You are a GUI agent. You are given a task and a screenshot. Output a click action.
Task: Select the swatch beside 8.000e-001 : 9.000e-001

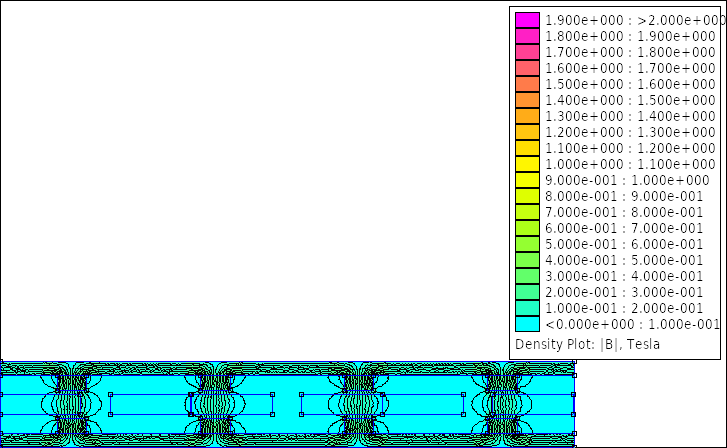coord(527,196)
